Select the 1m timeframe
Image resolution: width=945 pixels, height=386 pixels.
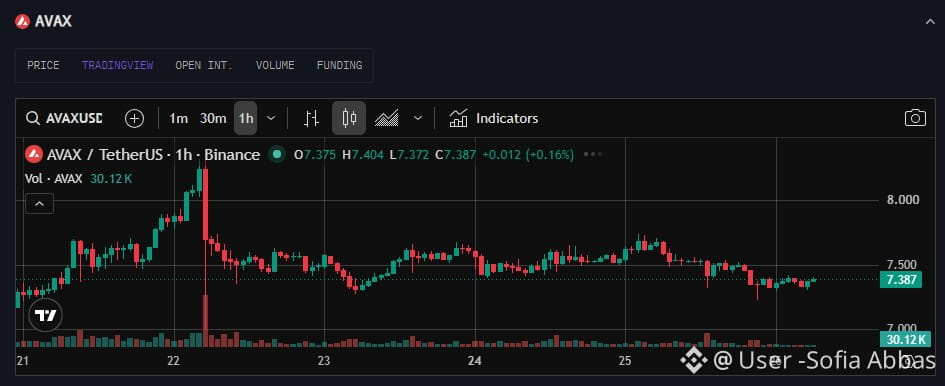point(178,118)
